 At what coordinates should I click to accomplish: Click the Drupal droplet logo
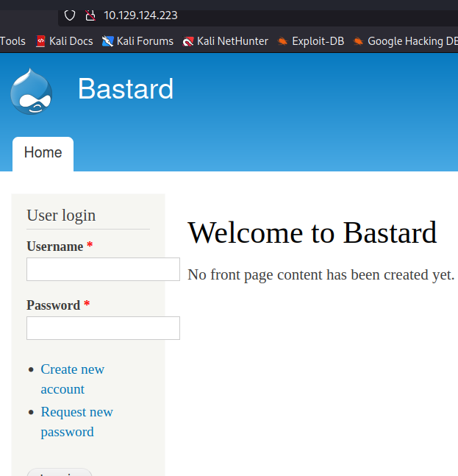coord(31,91)
